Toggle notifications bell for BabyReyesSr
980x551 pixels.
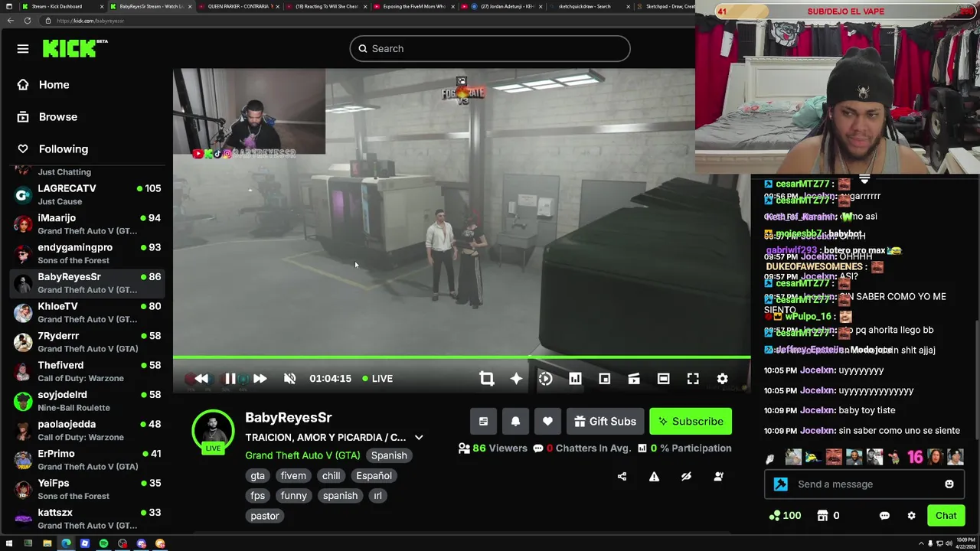click(515, 422)
